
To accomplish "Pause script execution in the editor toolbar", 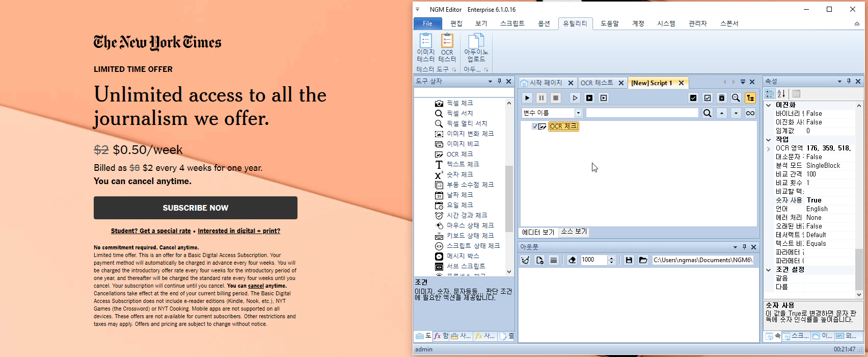I will [x=541, y=98].
